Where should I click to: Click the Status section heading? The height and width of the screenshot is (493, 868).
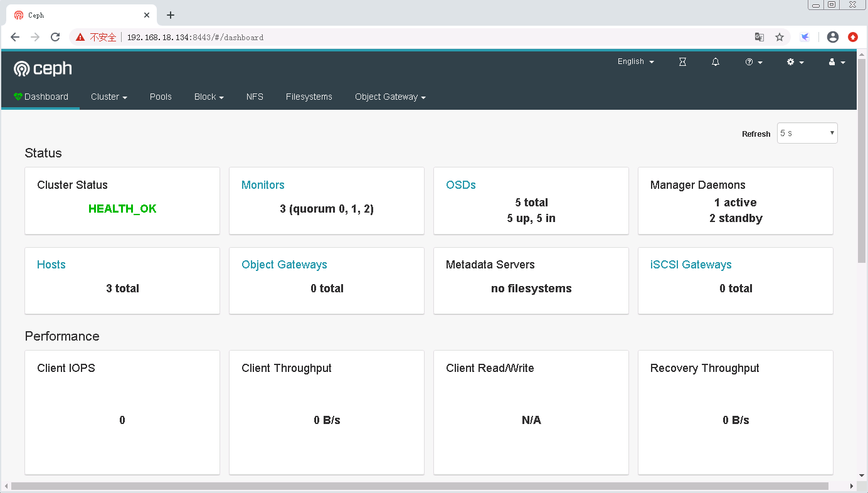43,153
